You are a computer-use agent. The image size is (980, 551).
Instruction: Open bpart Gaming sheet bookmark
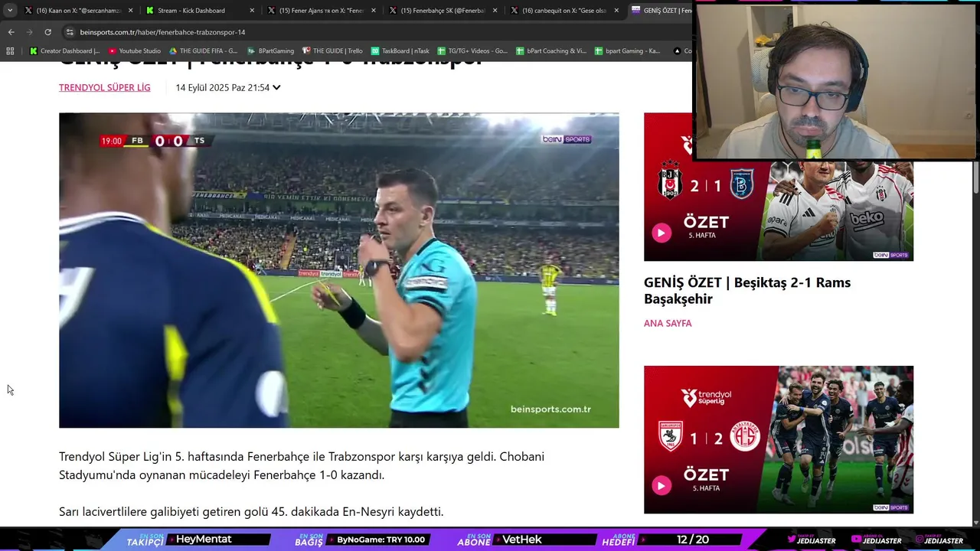(x=626, y=51)
